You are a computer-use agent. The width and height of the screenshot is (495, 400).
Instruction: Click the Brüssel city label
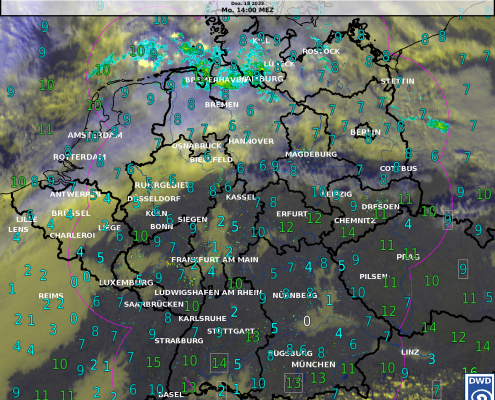71,213
